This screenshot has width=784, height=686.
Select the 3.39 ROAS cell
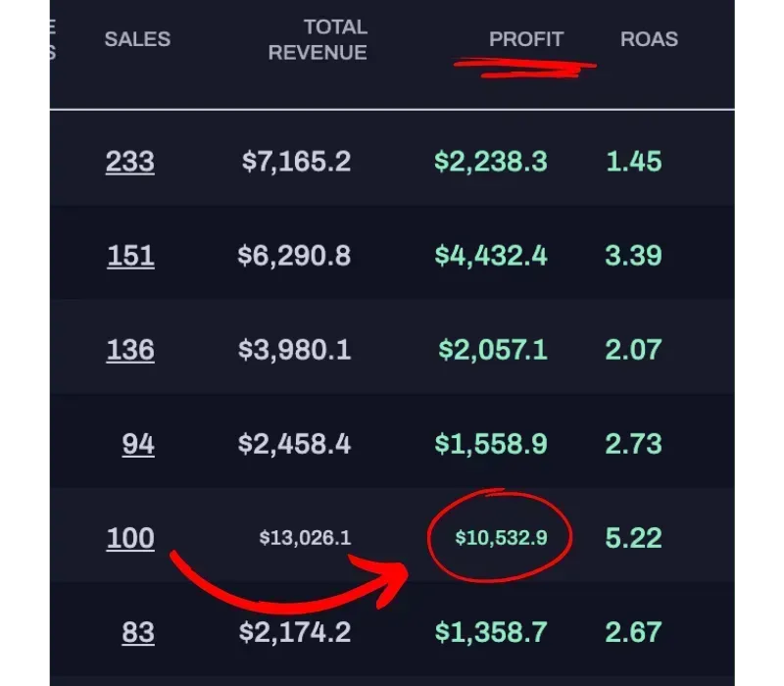click(633, 256)
